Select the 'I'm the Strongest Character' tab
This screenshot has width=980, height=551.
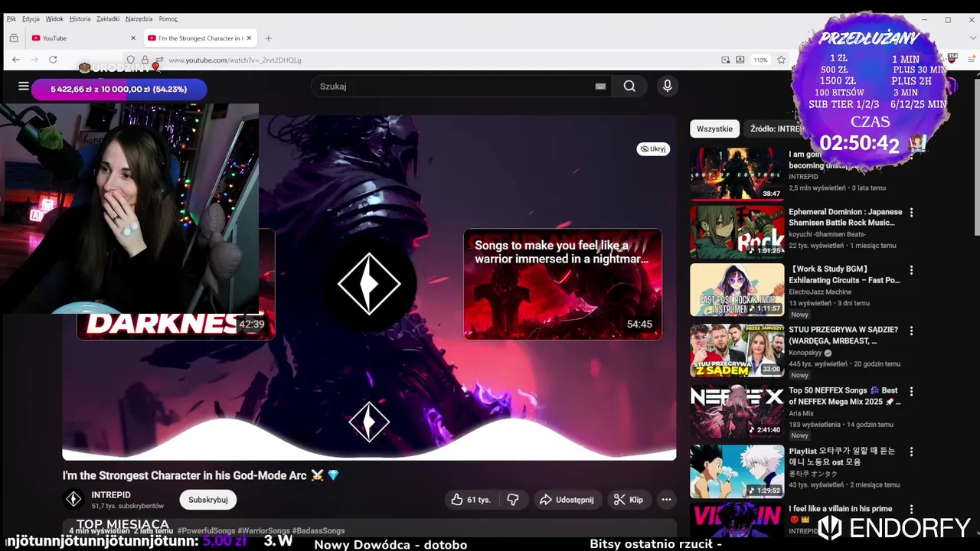click(x=201, y=38)
